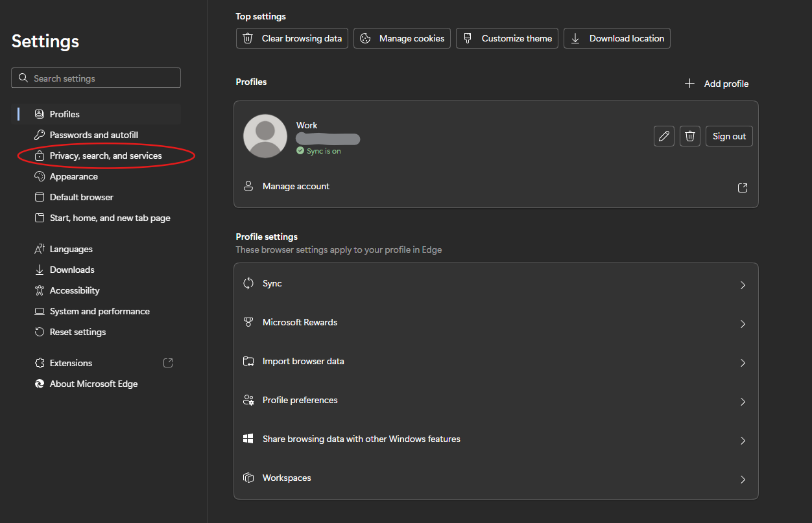Click the Workspaces stacked-cubes icon
This screenshot has height=523, width=812.
(248, 478)
